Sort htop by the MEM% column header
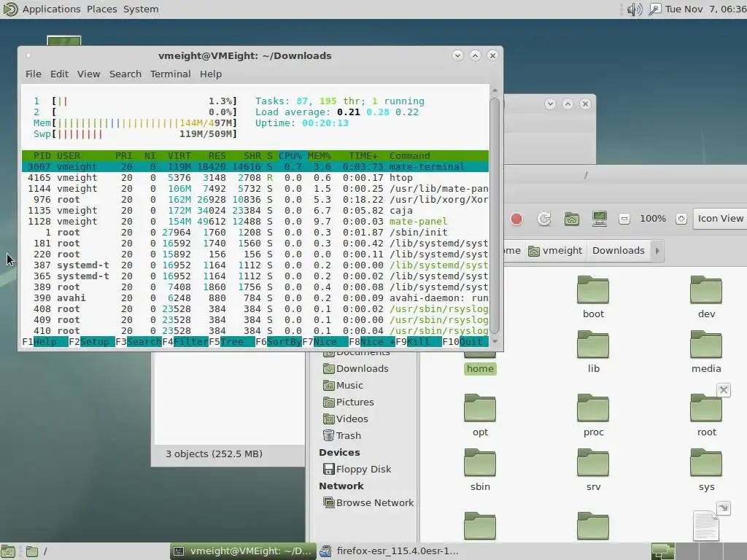 pyautogui.click(x=320, y=156)
